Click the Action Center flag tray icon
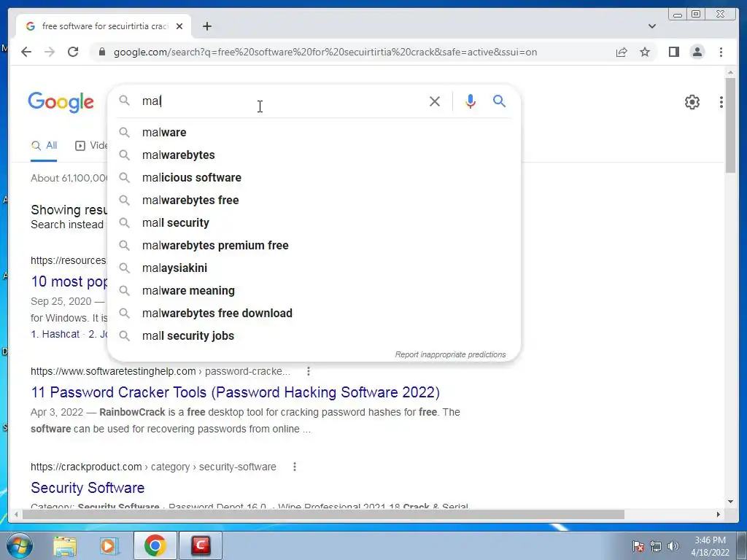This screenshot has height=560, width=747. pos(638,546)
